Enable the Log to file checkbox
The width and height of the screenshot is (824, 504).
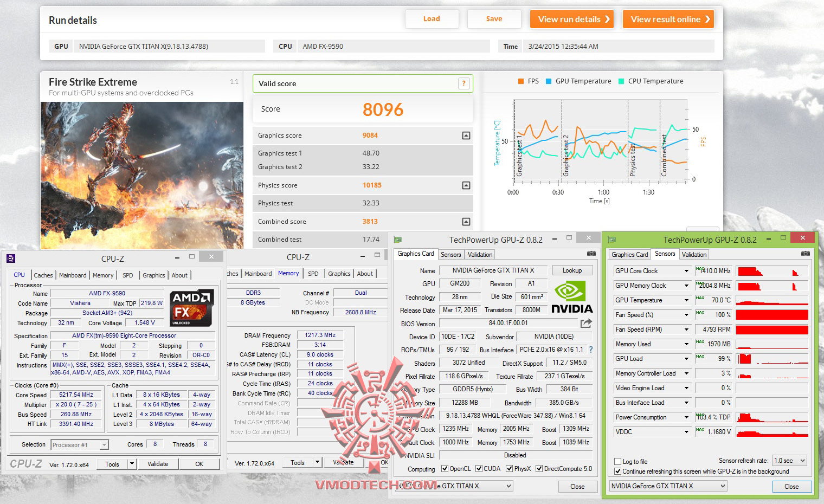[617, 462]
